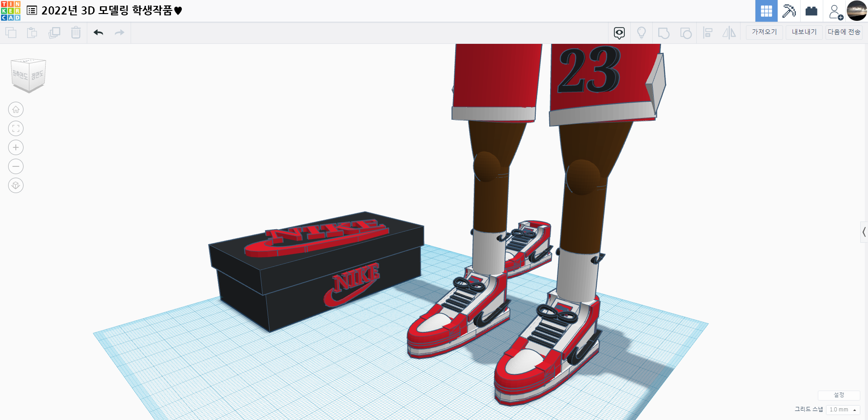Open the Notes tool (speech-bubble icon)
Image resolution: width=868 pixels, height=420 pixels.
pyautogui.click(x=619, y=33)
